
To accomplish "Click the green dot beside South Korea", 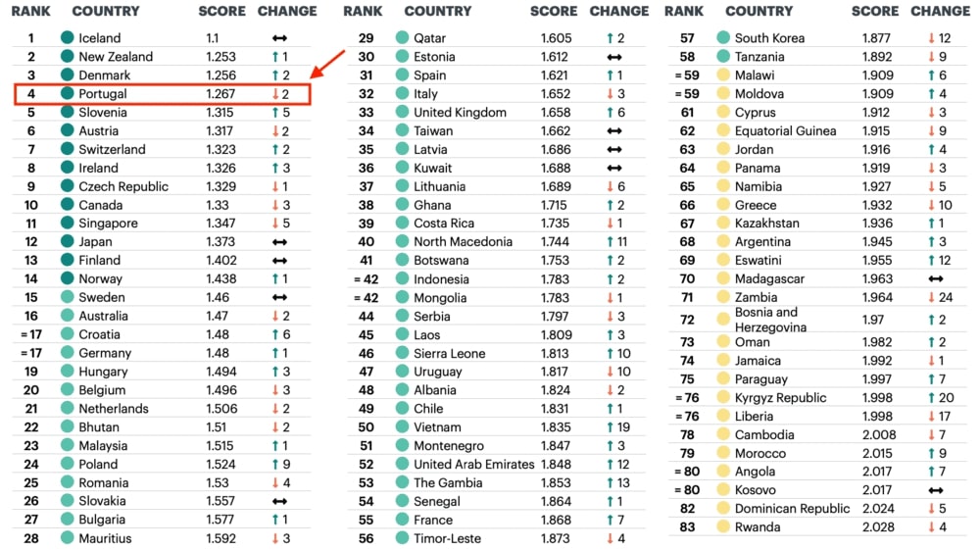I will point(723,38).
